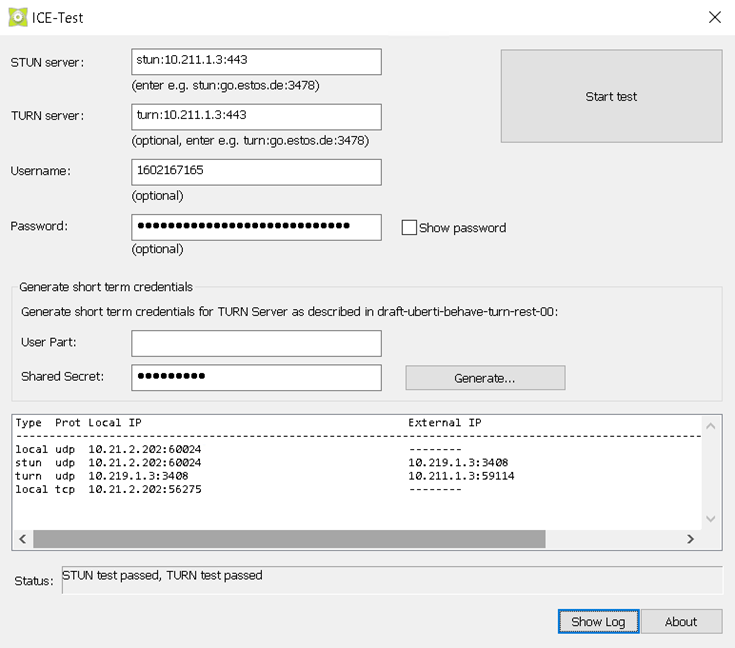
Task: Click the results list scroll-down arrow
Action: [x=711, y=518]
